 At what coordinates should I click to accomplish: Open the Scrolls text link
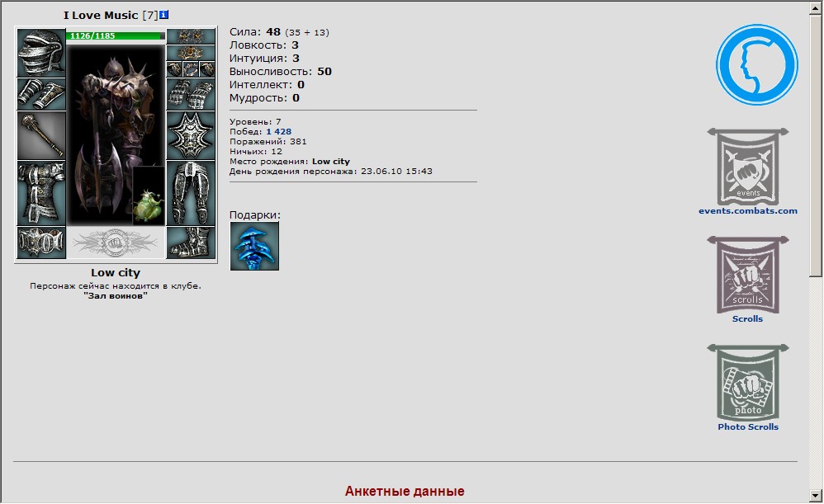pyautogui.click(x=748, y=318)
